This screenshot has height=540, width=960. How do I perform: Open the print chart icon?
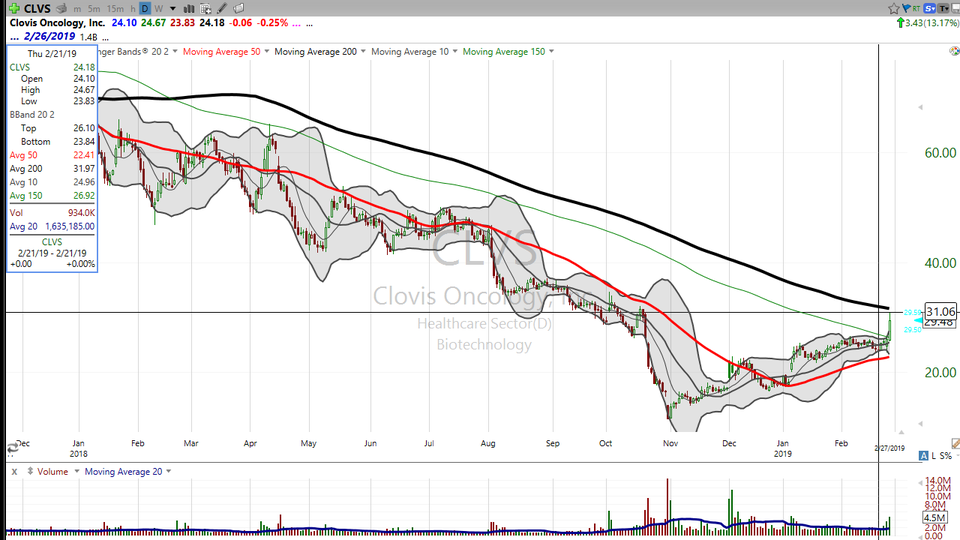tap(61, 9)
